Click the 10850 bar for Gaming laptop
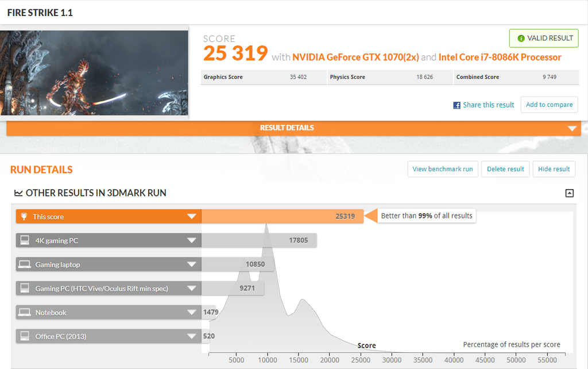The width and height of the screenshot is (588, 369). tap(238, 264)
